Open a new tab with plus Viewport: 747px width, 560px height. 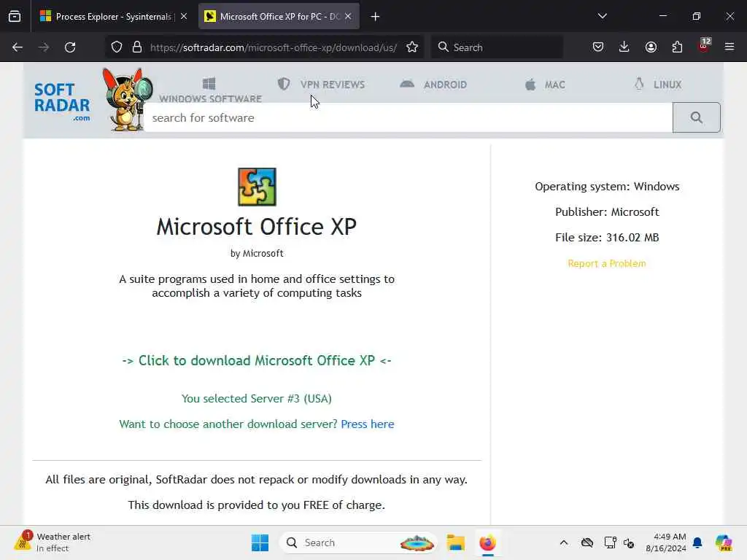coord(376,17)
